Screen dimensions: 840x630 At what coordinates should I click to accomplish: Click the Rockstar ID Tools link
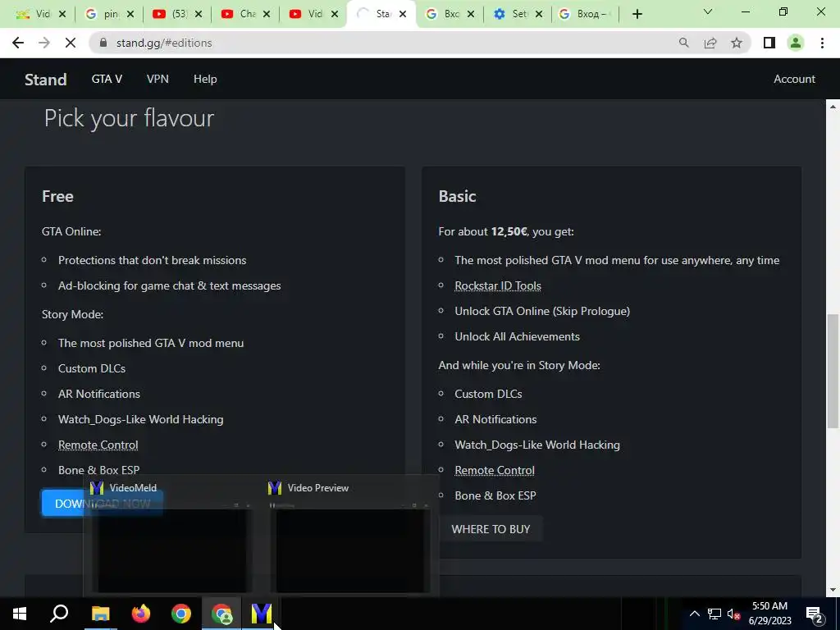498,285
